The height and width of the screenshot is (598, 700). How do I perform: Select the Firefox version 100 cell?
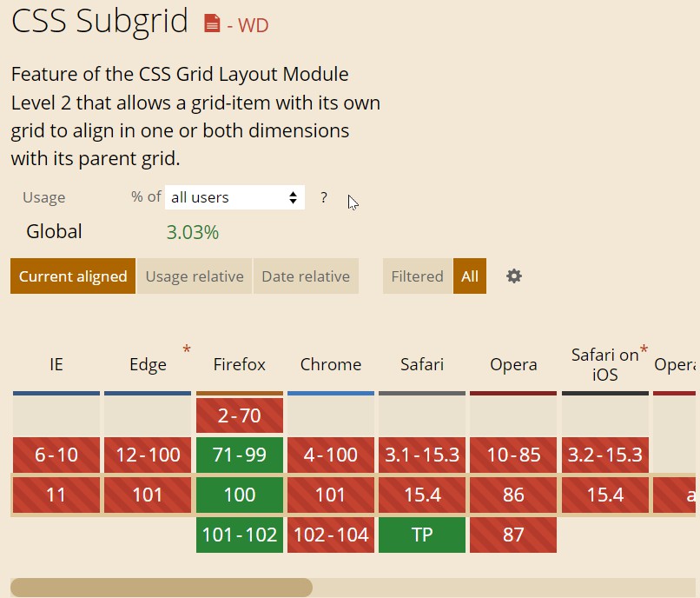pyautogui.click(x=239, y=495)
